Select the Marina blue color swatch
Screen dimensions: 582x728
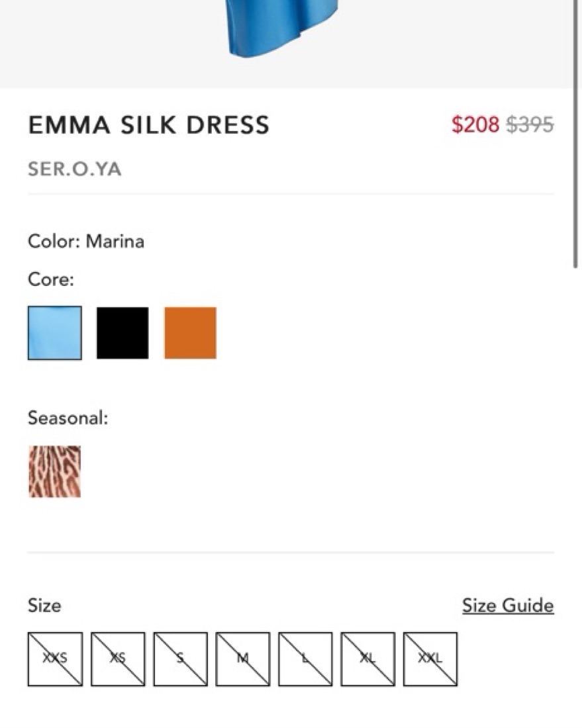[x=55, y=333]
